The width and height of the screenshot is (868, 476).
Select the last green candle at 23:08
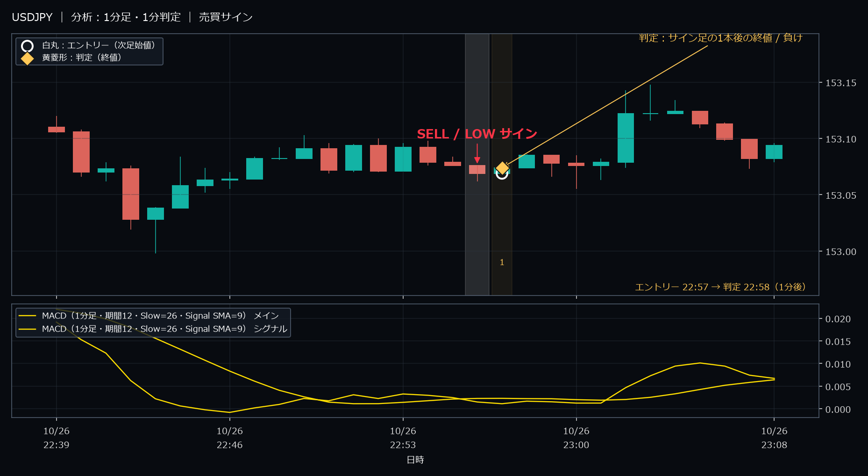[x=774, y=152]
